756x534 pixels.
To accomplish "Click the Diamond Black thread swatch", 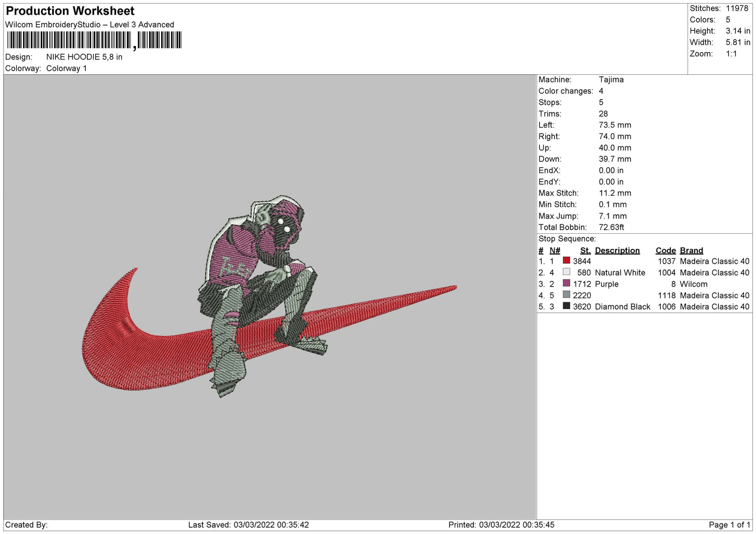I will coord(566,306).
